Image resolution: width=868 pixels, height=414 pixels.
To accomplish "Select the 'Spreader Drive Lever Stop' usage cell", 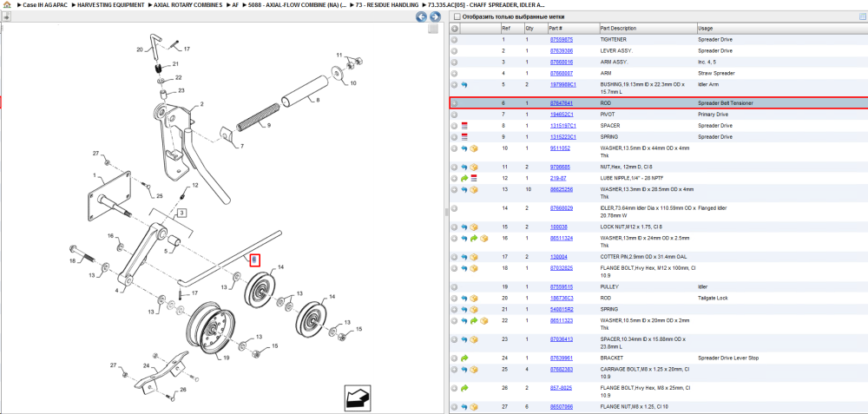I will point(728,358).
